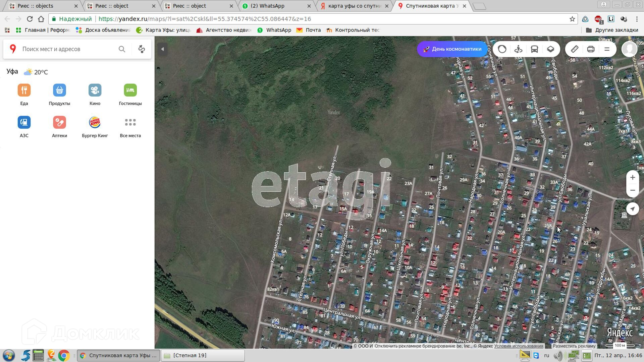Open the Гостиницы category
Image resolution: width=644 pixels, height=362 pixels.
130,94
